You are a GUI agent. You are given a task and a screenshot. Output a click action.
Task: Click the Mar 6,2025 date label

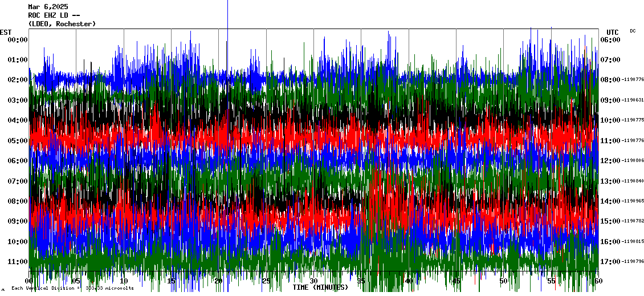[x=48, y=7]
